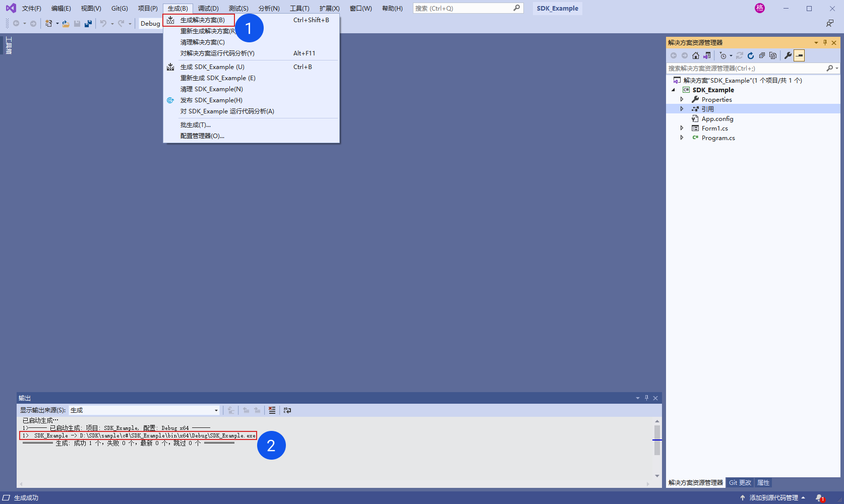The width and height of the screenshot is (844, 504).
Task: Open properties wrench icon in Solution Explorer
Action: (788, 55)
